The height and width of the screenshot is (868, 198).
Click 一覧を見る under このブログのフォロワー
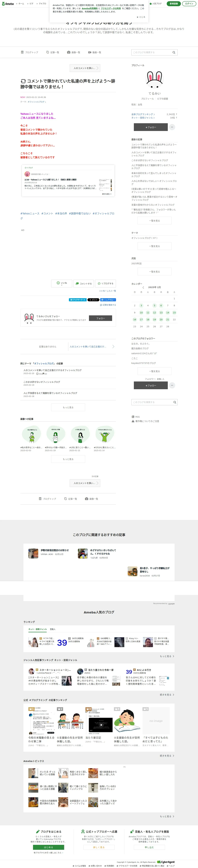154,371
